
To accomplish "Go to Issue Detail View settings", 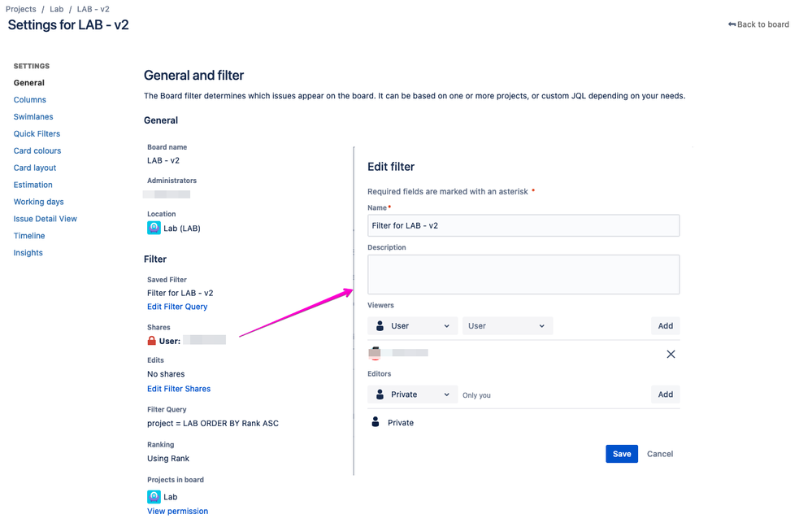I will point(45,219).
